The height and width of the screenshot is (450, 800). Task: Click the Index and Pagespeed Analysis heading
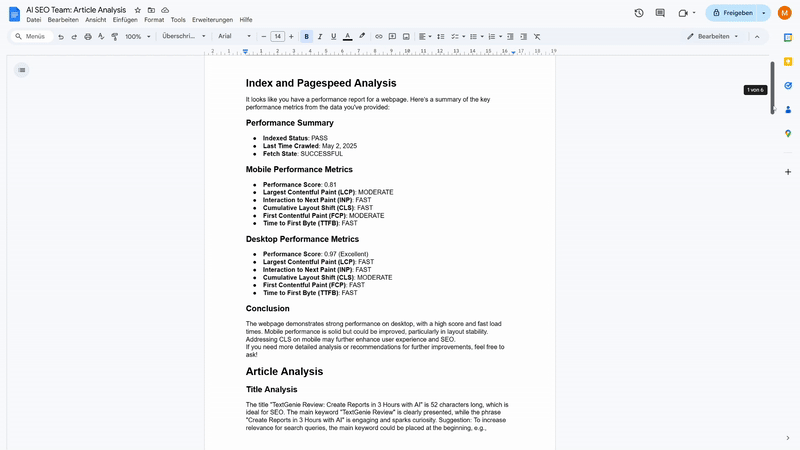321,83
